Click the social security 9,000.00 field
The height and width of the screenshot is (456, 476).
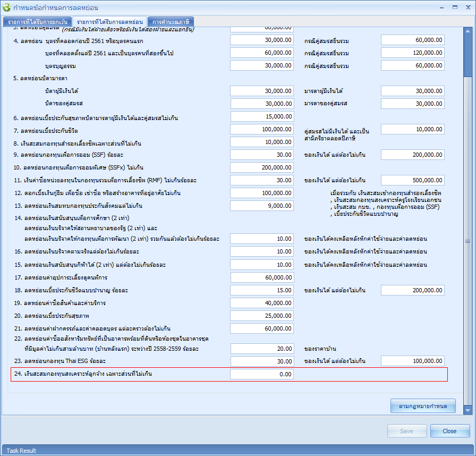(262, 206)
